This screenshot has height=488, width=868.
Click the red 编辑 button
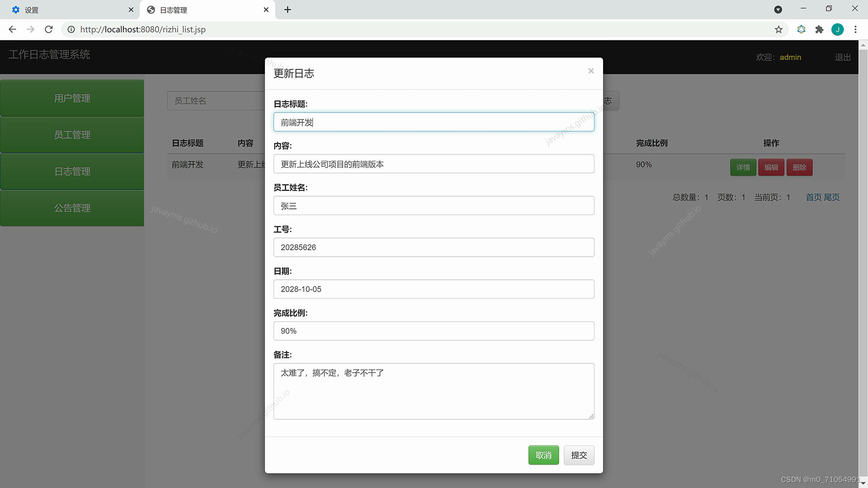(771, 168)
